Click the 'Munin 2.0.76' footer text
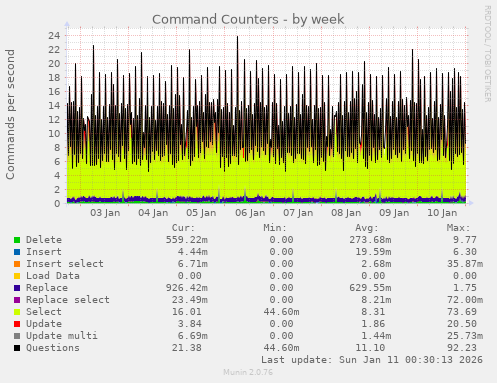Viewport: 497px width, 383px height. tap(248, 372)
